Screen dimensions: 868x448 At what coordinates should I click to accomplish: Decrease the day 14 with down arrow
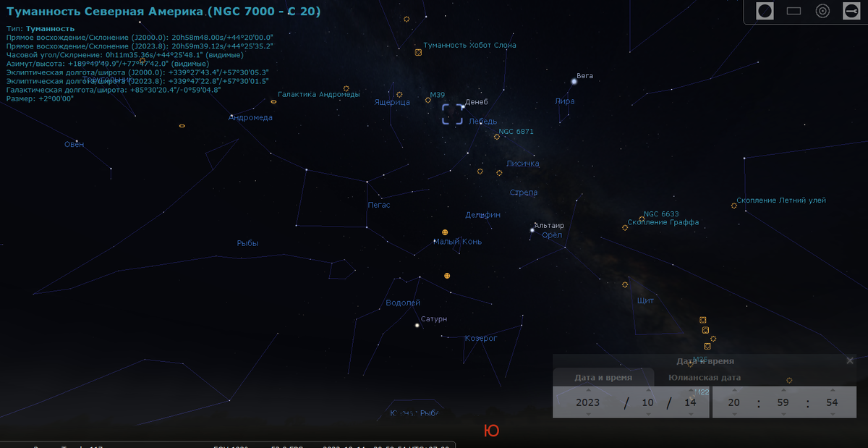[x=689, y=414]
